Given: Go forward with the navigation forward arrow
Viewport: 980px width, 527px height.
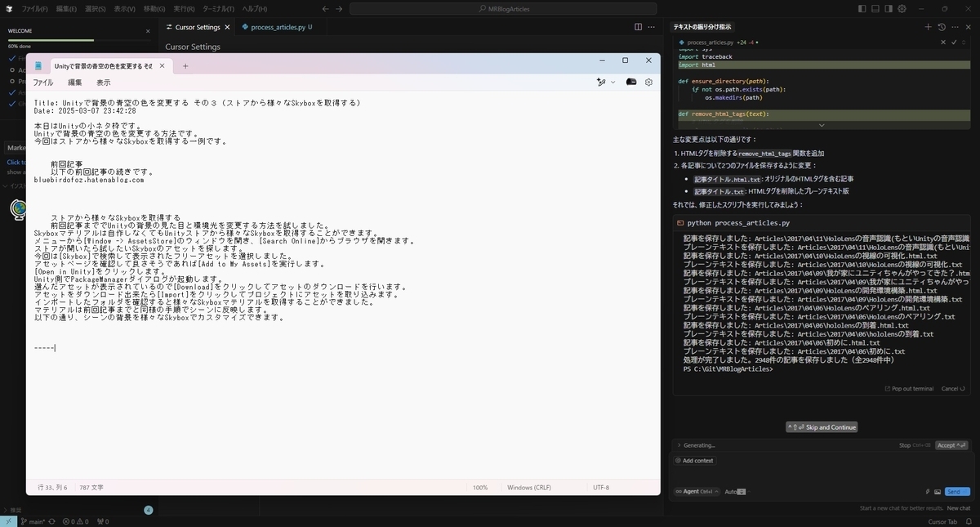Looking at the screenshot, I should click(x=340, y=8).
